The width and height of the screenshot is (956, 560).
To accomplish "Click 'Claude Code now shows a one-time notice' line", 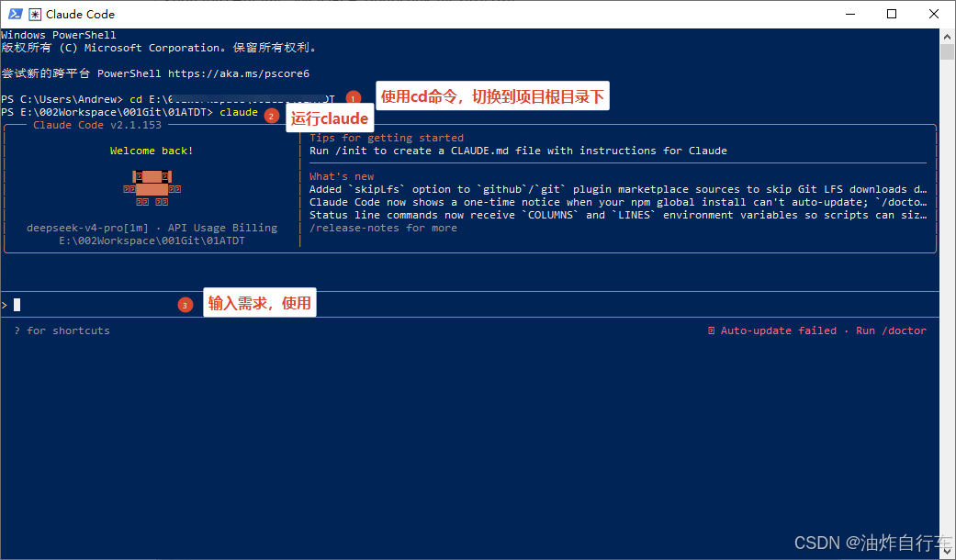I will [618, 202].
